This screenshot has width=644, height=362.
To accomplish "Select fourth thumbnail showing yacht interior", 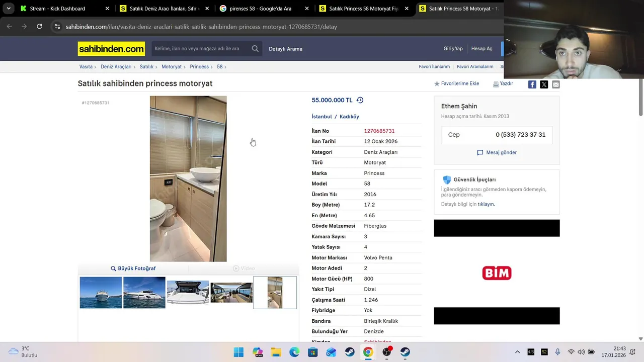I will tap(231, 293).
